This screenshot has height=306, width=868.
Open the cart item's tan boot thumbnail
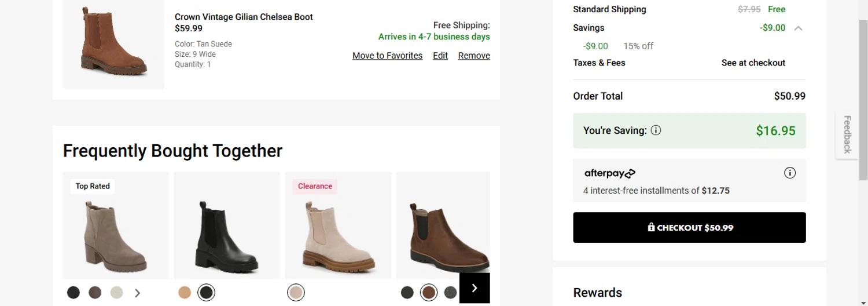coord(113,41)
